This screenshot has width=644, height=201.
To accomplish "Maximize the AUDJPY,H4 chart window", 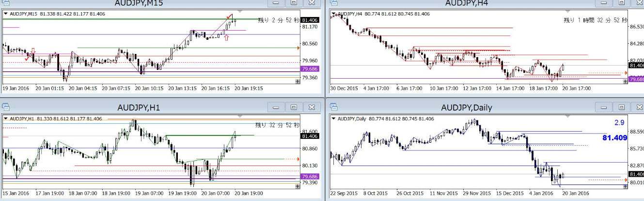I will click(621, 3).
